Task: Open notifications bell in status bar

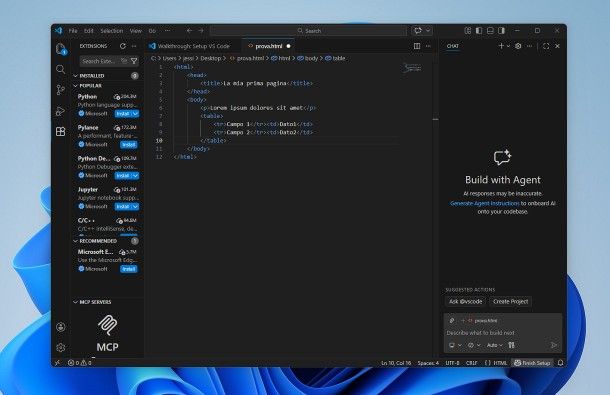Action: (561, 363)
